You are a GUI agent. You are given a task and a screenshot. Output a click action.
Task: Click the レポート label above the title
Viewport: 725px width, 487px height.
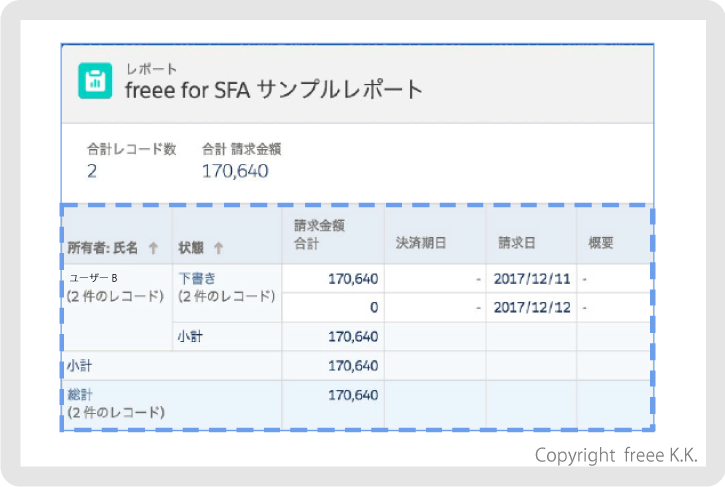point(152,69)
